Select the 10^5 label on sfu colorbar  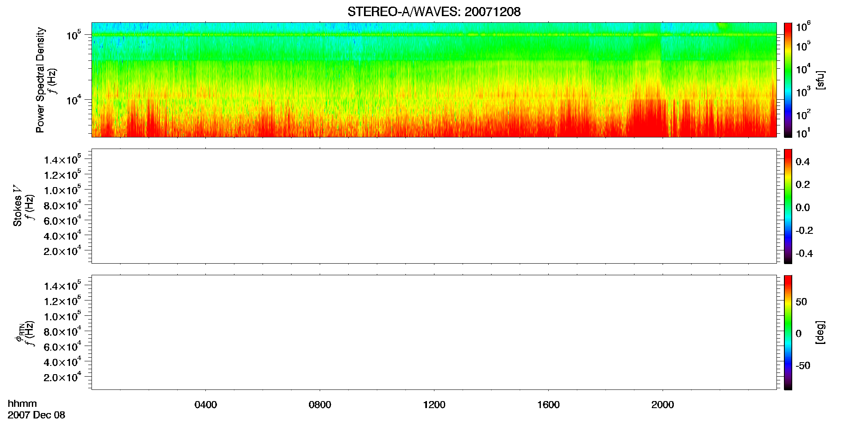pyautogui.click(x=803, y=46)
